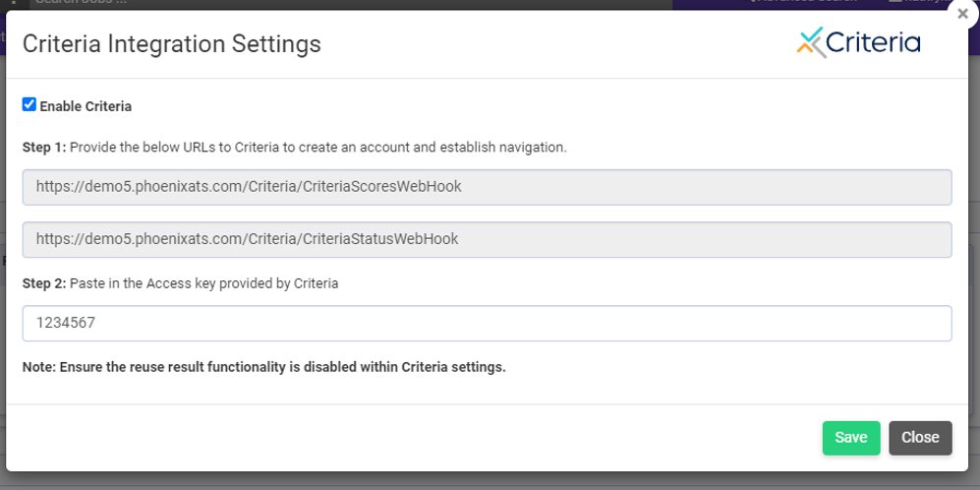Click the Step 2 instruction text
This screenshot has width=980, height=490.
[x=180, y=283]
